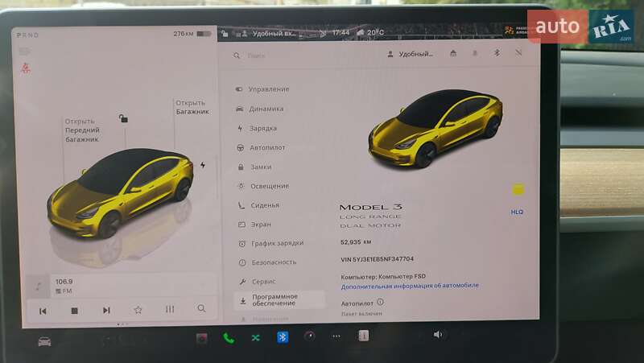Tap the green shuffle icon in dock
Screen dimensions: 644x363
coord(255,337)
